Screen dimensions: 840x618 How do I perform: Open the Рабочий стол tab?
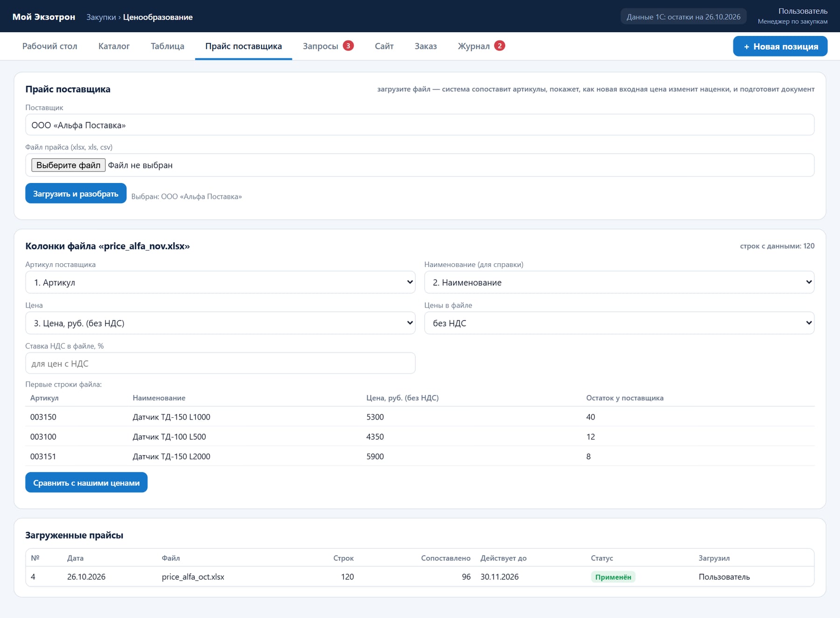point(50,46)
